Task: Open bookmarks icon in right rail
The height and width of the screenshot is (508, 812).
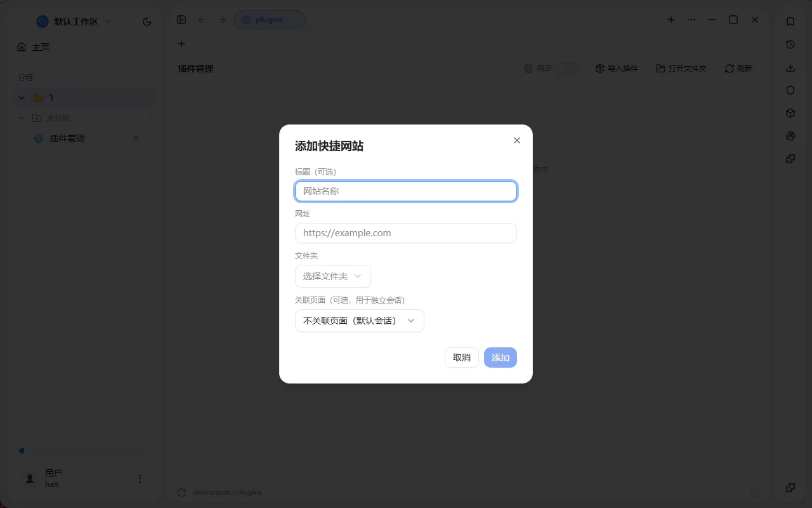Action: [x=790, y=22]
